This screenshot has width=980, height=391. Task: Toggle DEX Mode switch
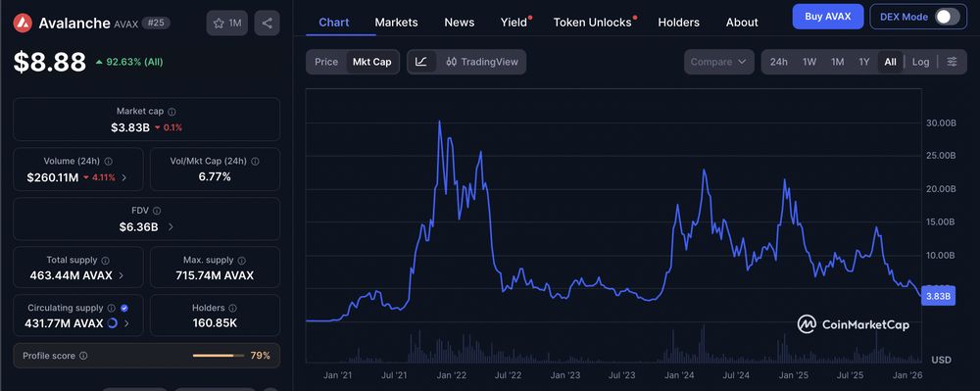(947, 17)
